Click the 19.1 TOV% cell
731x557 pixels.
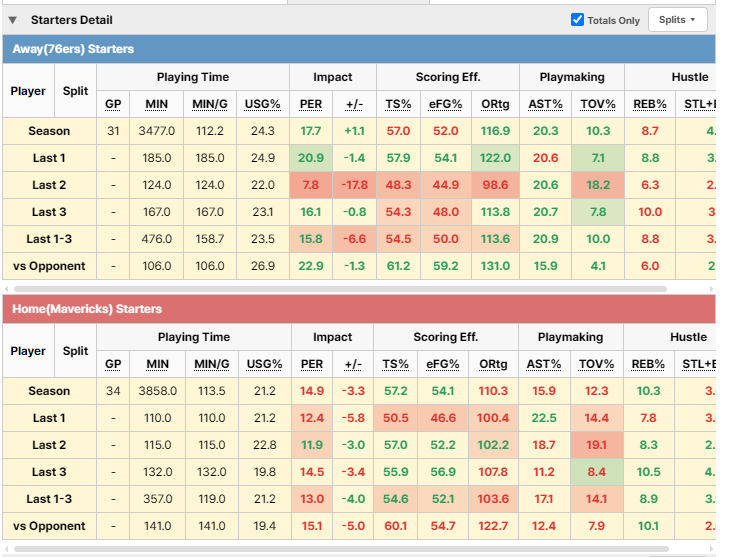tap(596, 445)
